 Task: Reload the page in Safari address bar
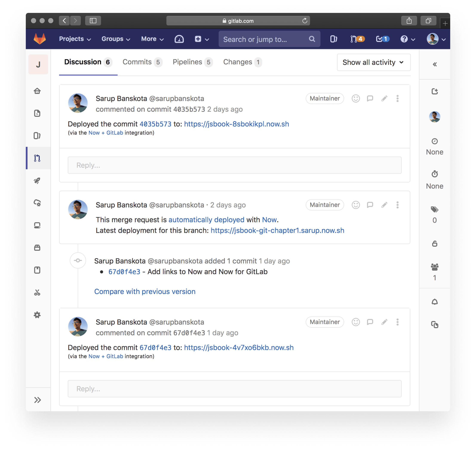pyautogui.click(x=305, y=21)
